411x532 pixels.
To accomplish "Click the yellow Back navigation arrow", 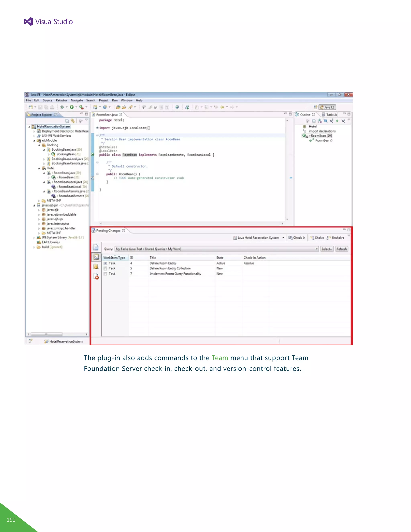I will (222, 107).
